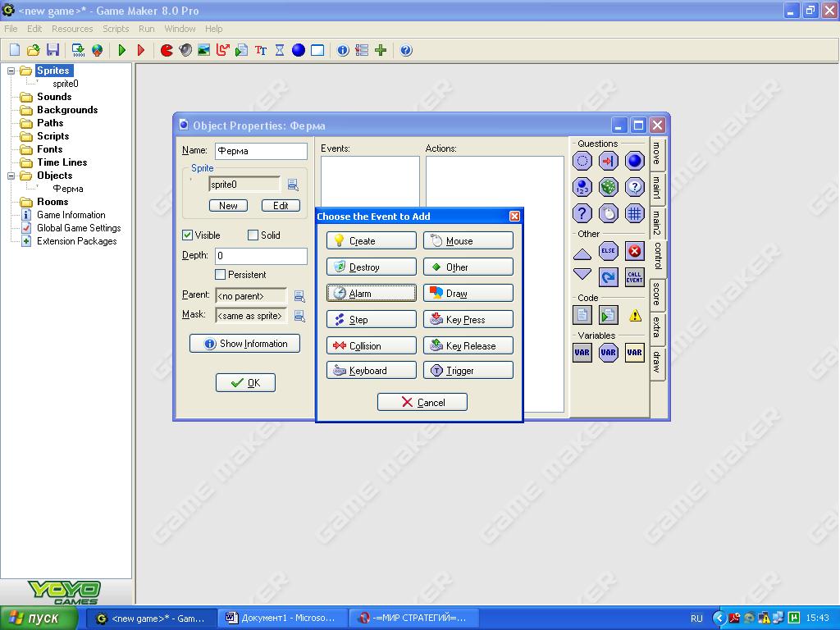Switch to the move actions tab

(657, 153)
